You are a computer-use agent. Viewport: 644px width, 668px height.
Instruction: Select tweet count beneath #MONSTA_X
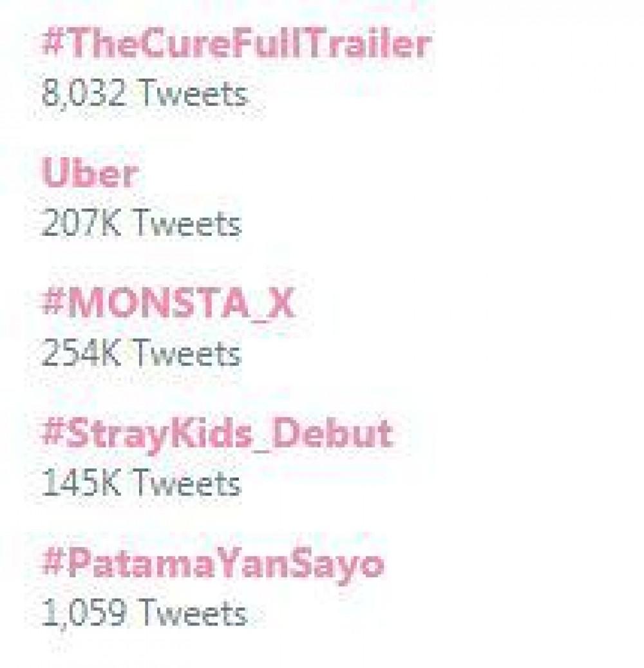tap(141, 354)
